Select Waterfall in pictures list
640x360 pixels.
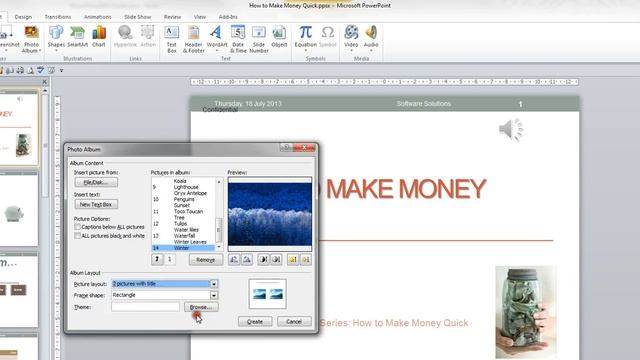(x=184, y=236)
